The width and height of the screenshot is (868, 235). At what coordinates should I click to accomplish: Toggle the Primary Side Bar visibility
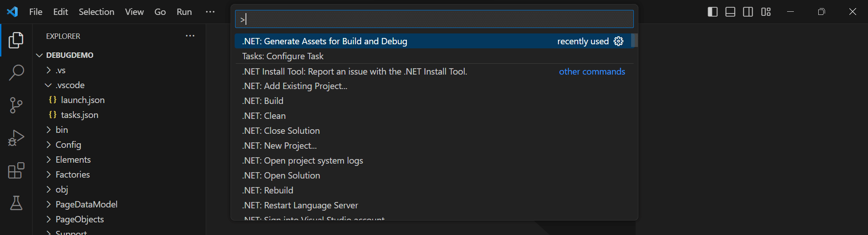click(x=712, y=12)
